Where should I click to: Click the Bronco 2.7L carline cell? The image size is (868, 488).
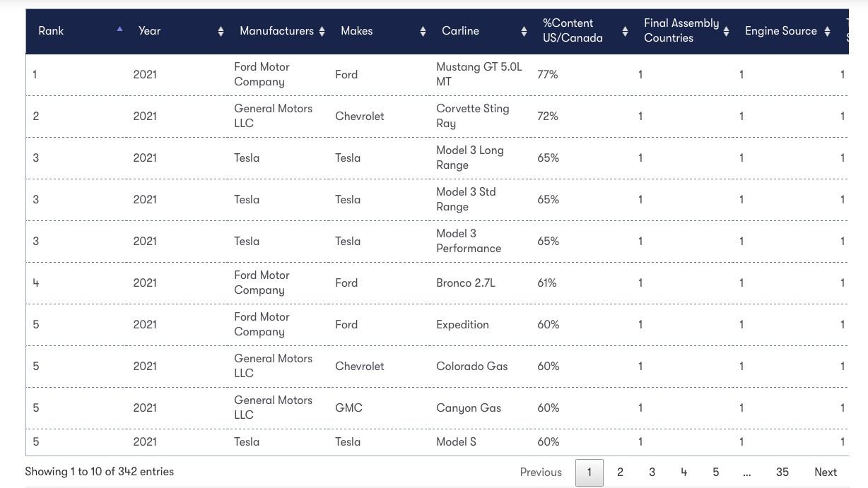point(466,282)
